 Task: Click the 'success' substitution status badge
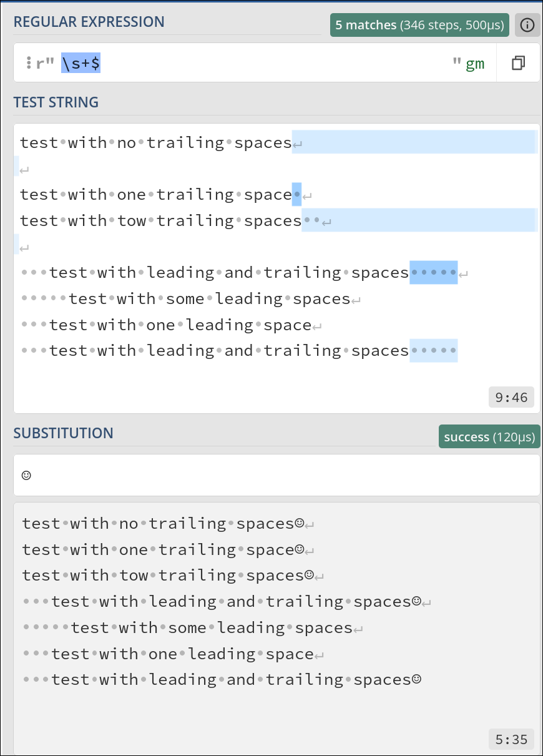[x=489, y=437]
